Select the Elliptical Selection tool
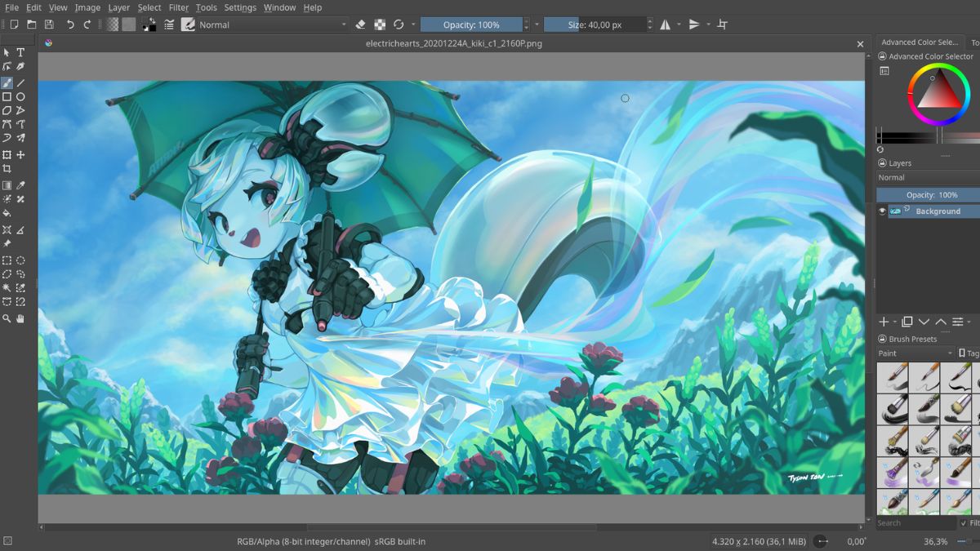Screen dimensions: 980x551 click(21, 260)
